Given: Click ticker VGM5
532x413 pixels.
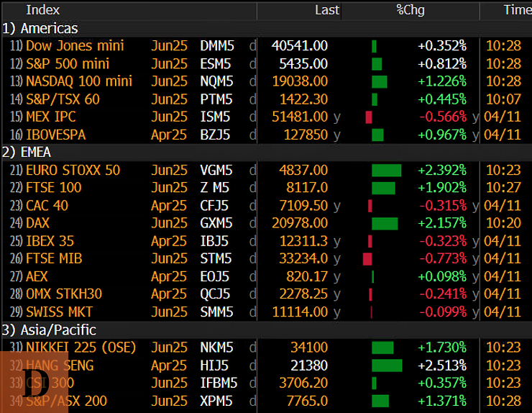Looking at the screenshot, I should pyautogui.click(x=216, y=170).
